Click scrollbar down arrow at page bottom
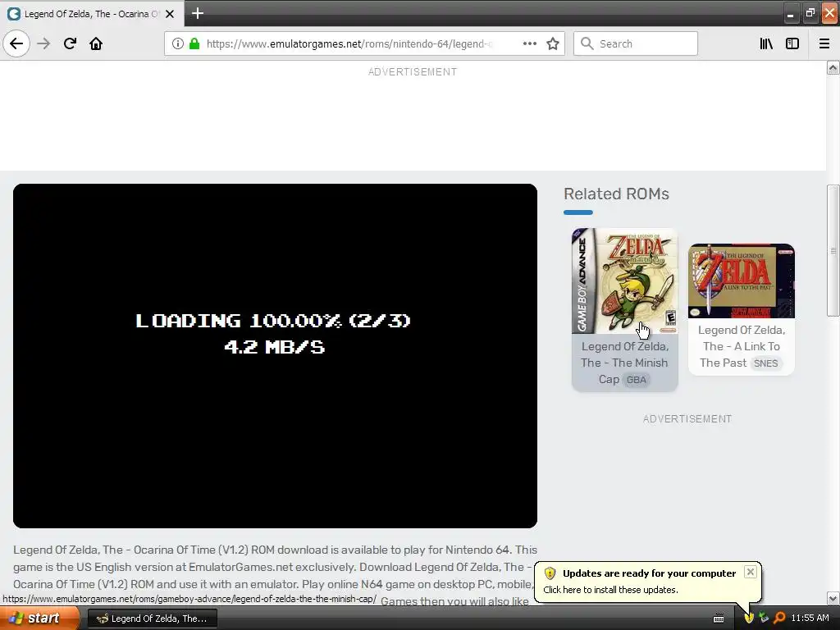Viewport: 840px width, 630px height. (833, 598)
